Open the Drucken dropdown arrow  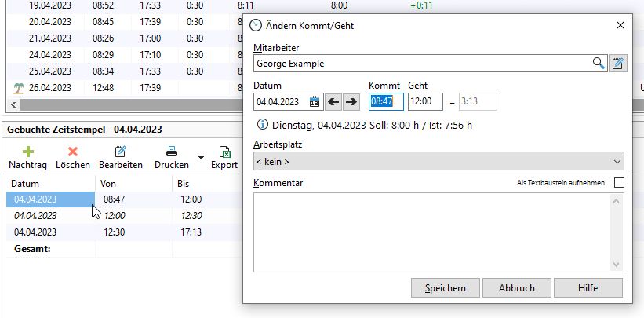point(201,158)
